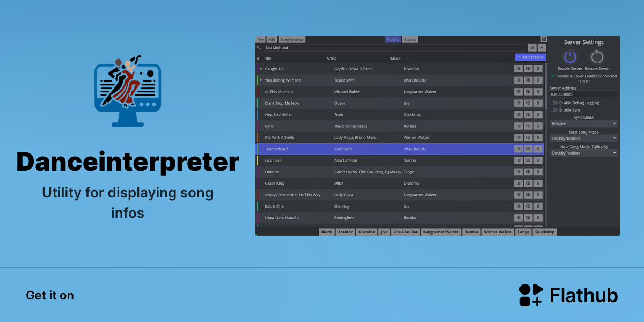Click the Flathub logo
Viewport: 644px width, 322px height.
pos(568,295)
